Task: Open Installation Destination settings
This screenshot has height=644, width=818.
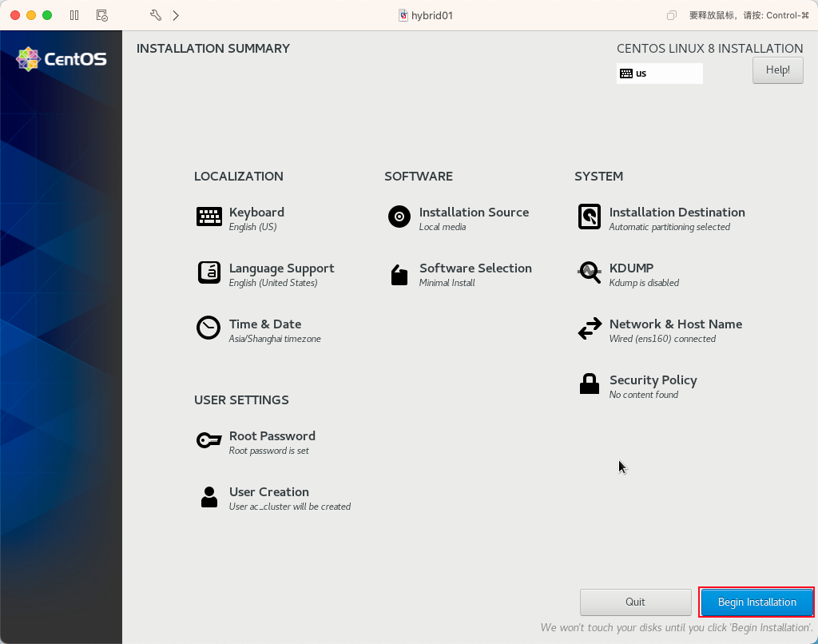Action: click(677, 213)
